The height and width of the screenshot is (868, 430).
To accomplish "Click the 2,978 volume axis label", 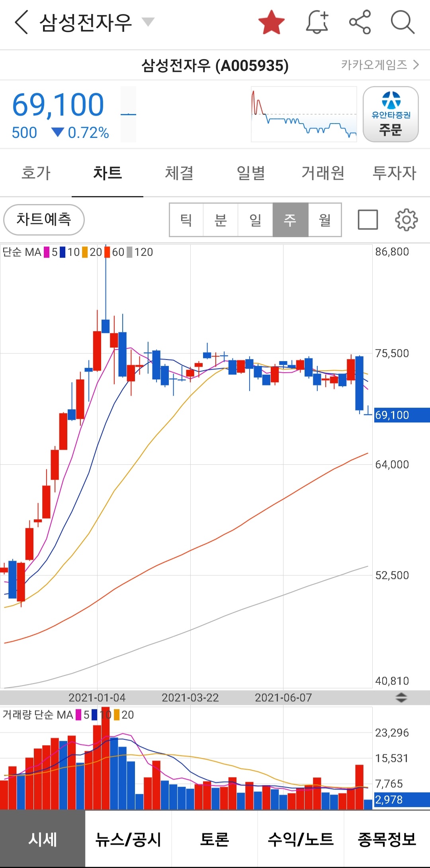I will [402, 799].
